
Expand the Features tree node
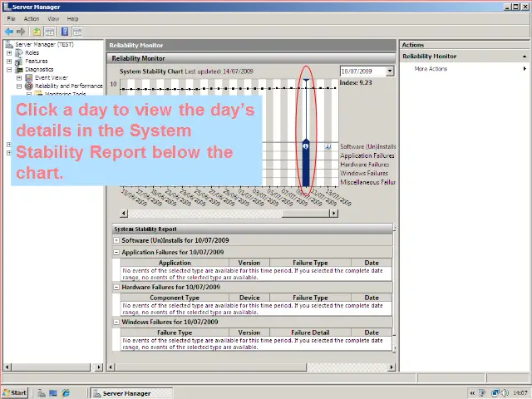[9, 62]
